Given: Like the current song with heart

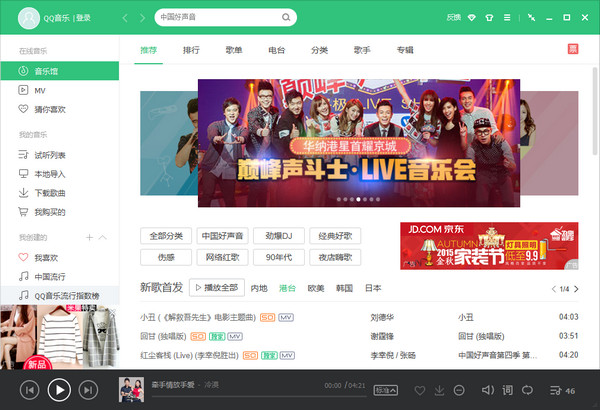Looking at the screenshot, I should coord(420,390).
